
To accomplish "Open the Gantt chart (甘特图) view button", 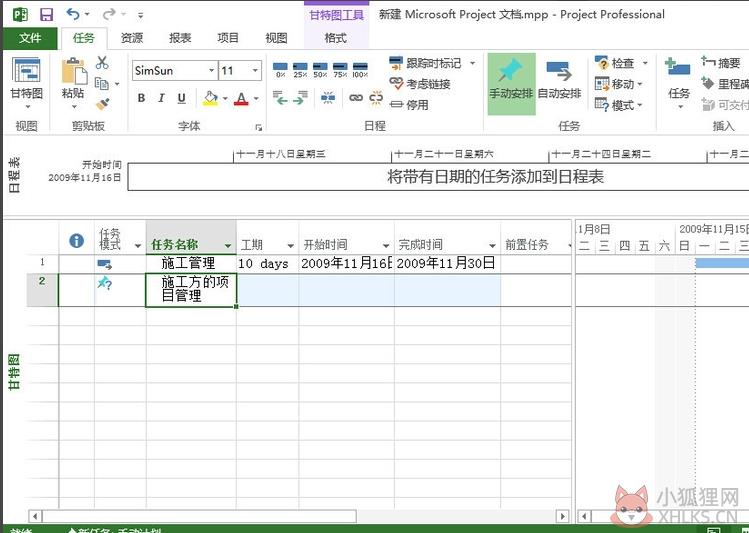I will coord(26,84).
